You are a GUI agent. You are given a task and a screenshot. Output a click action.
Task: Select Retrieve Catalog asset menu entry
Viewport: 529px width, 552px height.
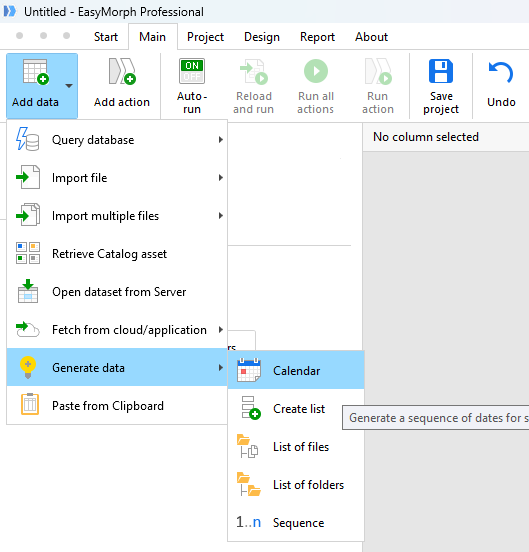(117, 254)
